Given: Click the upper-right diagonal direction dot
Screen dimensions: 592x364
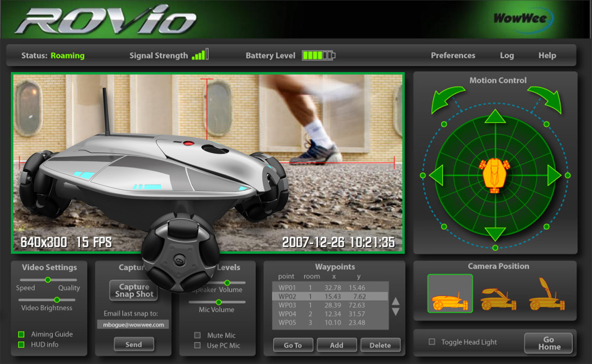Looking at the screenshot, I should tap(546, 124).
